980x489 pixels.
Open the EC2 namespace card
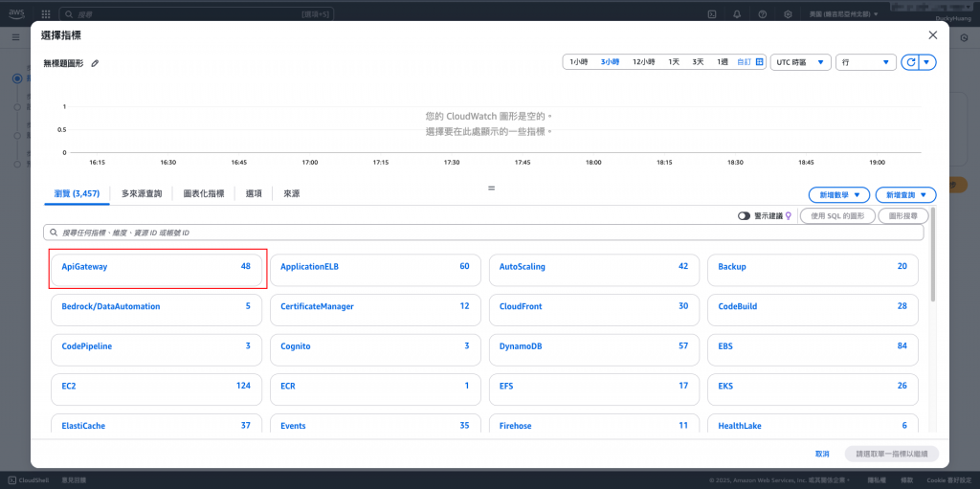[157, 389]
